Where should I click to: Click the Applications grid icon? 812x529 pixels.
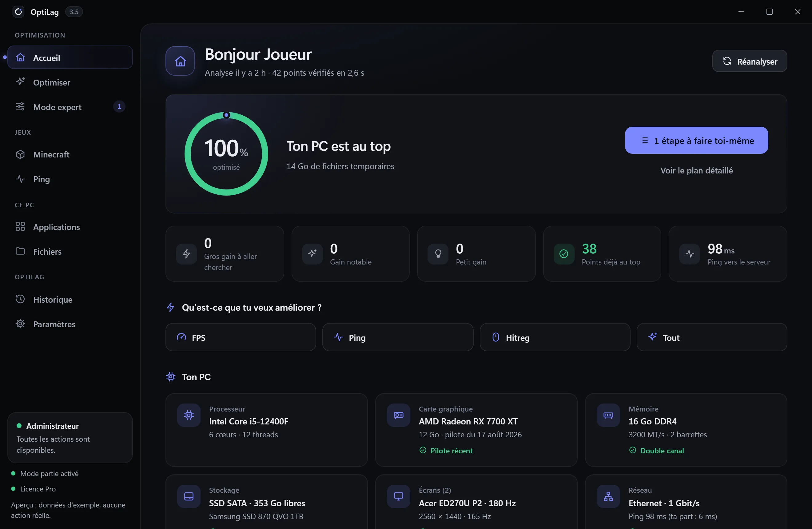[x=20, y=226]
